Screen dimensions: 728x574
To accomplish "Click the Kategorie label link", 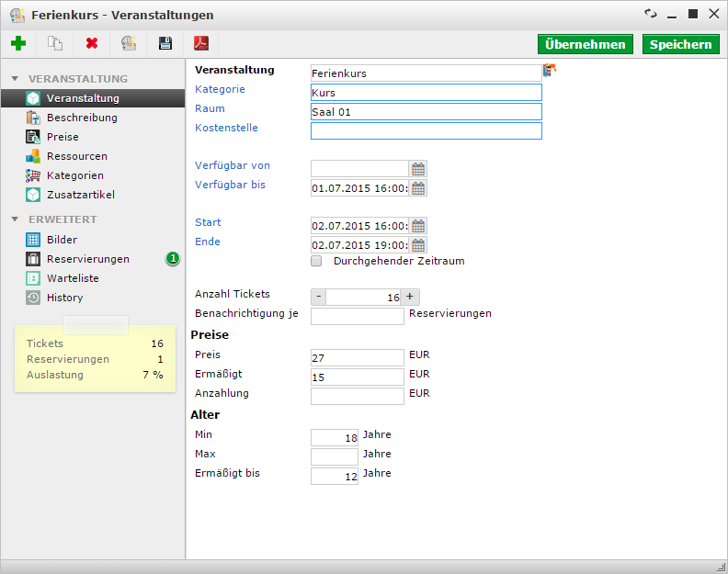I will (x=220, y=89).
